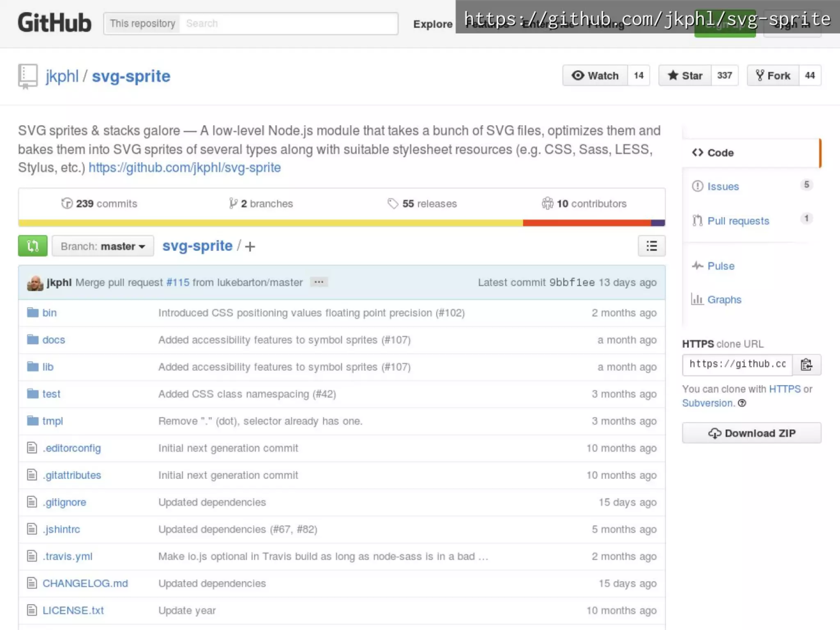Click the Download ZIP button
This screenshot has width=840, height=630.
click(751, 433)
